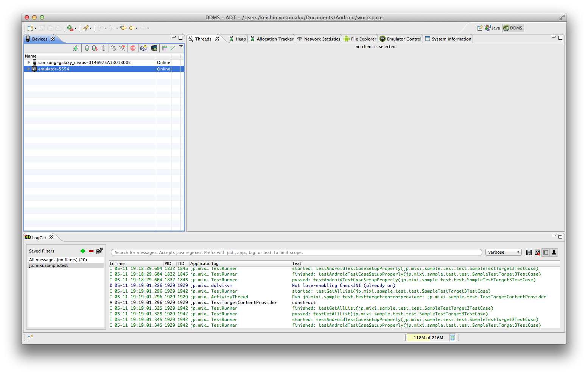Click the Tag column header in LogCat
588x374 pixels.
pos(250,263)
